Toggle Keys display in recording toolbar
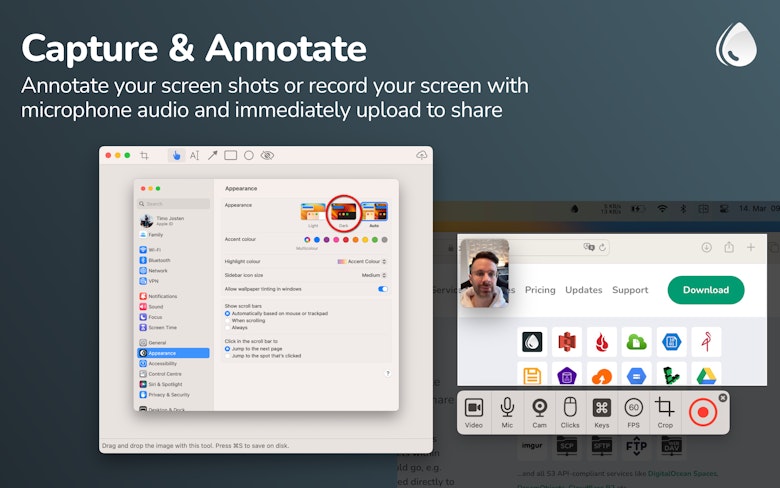780x488 pixels. (x=602, y=412)
